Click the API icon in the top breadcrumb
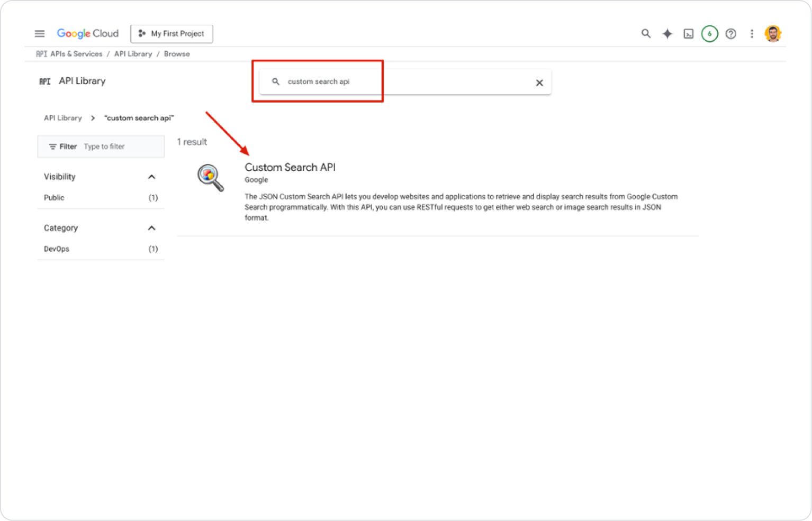Screen dimensions: 812x521 click(x=41, y=54)
